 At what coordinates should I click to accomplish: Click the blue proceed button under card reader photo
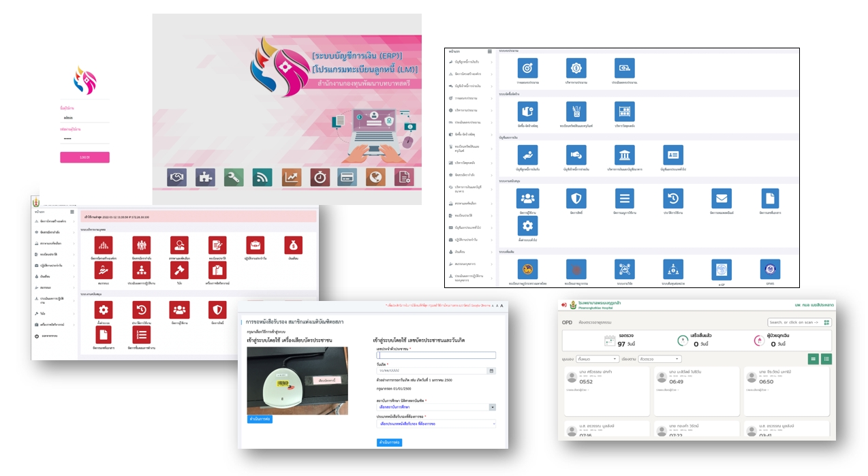tap(259, 419)
